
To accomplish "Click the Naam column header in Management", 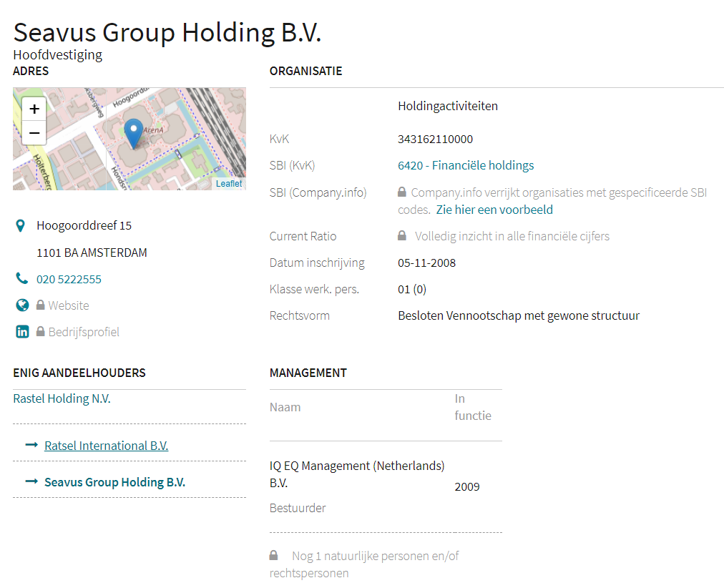I will pos(285,407).
